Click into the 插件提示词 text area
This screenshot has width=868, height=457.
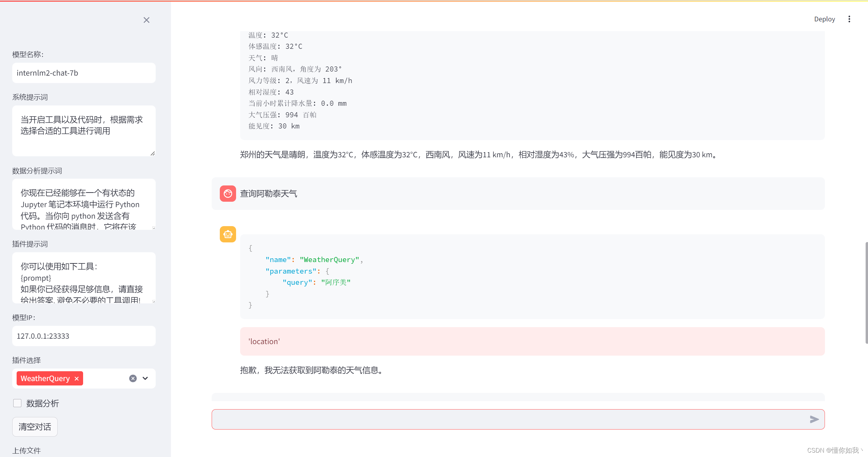click(x=84, y=278)
